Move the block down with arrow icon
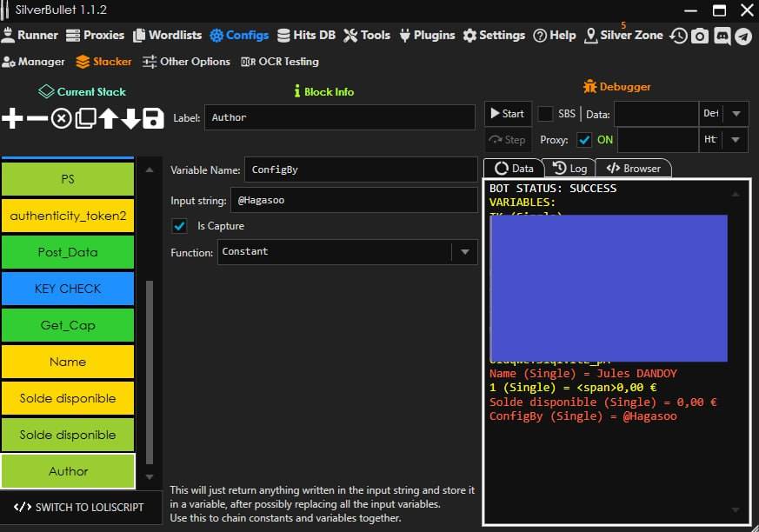This screenshot has width=759, height=532. click(x=130, y=118)
